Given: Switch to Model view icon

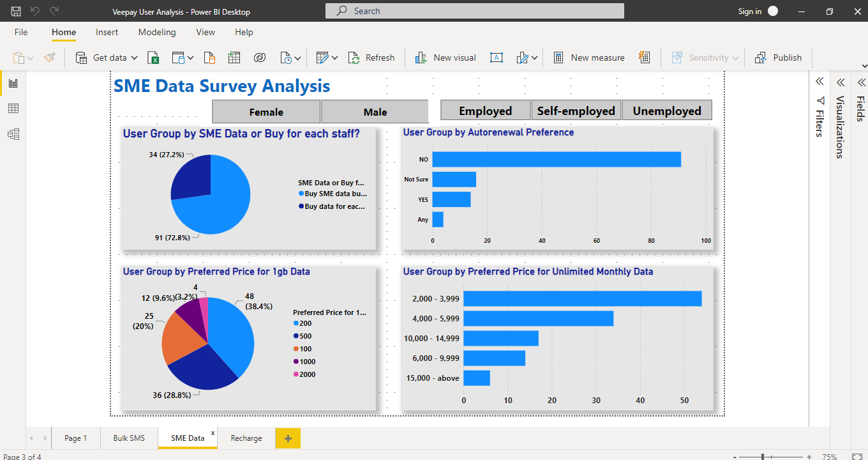Looking at the screenshot, I should 13,134.
